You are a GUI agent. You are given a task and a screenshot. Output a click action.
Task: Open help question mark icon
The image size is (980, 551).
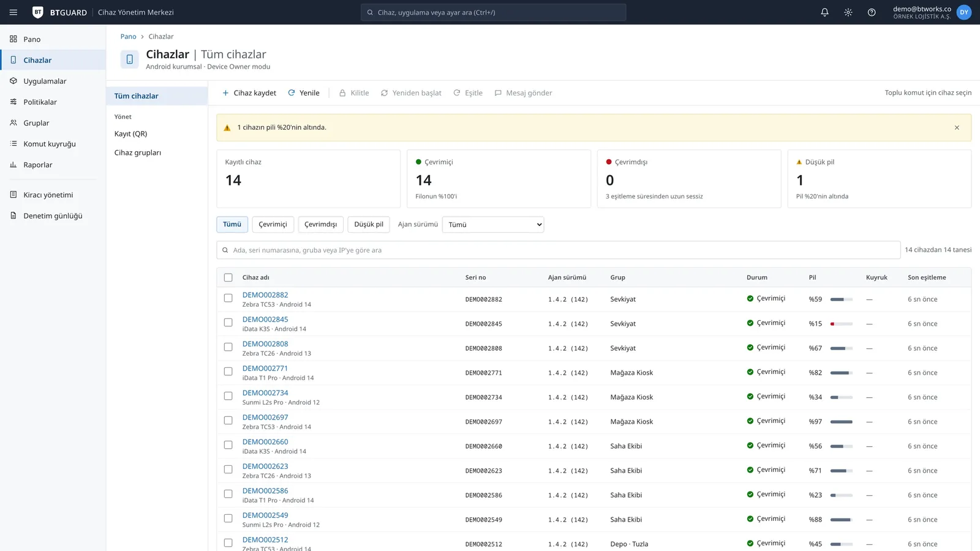pyautogui.click(x=872, y=12)
